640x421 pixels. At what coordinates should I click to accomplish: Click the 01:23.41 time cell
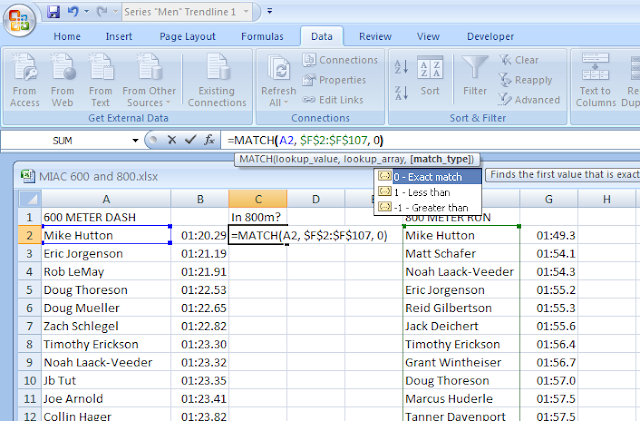tap(200, 399)
